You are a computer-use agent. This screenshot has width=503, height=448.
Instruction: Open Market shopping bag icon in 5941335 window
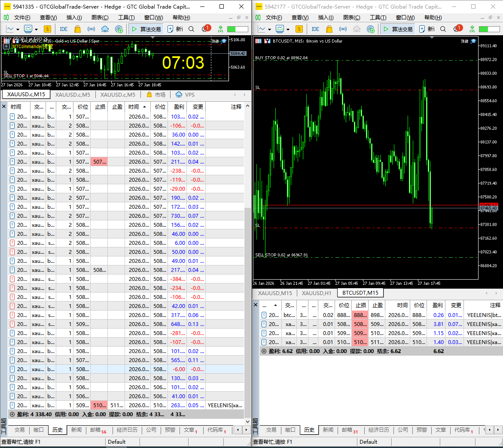[77, 29]
